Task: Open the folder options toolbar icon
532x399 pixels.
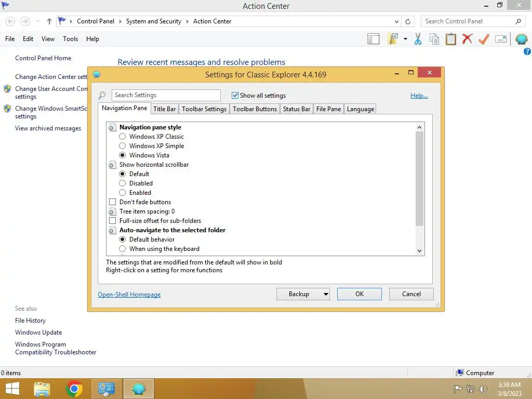Action: (393, 39)
